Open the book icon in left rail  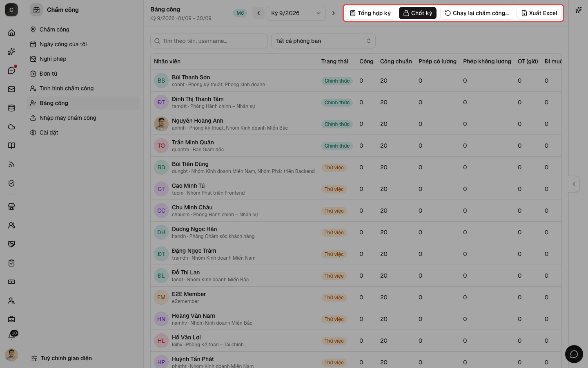pos(11,146)
